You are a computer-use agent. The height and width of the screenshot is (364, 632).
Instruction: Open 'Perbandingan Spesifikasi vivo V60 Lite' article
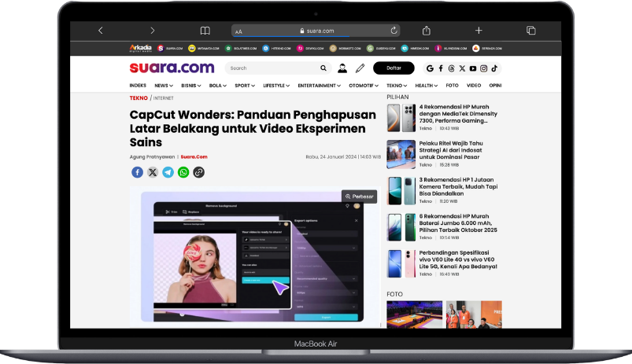(458, 259)
